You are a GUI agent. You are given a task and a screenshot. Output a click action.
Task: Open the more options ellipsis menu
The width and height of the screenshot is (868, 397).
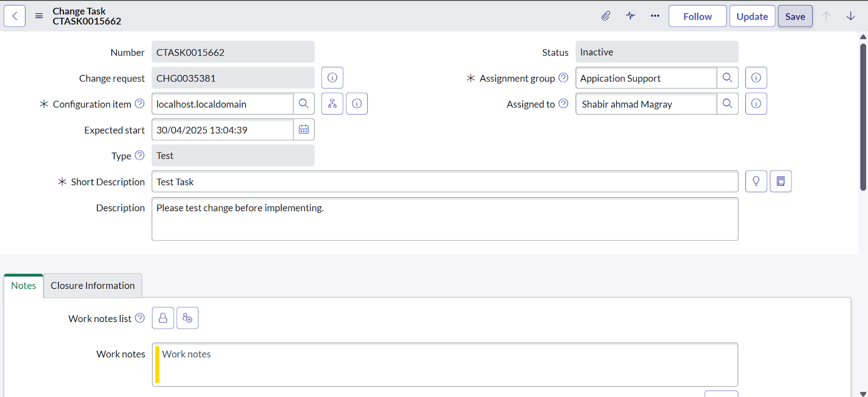tap(655, 16)
